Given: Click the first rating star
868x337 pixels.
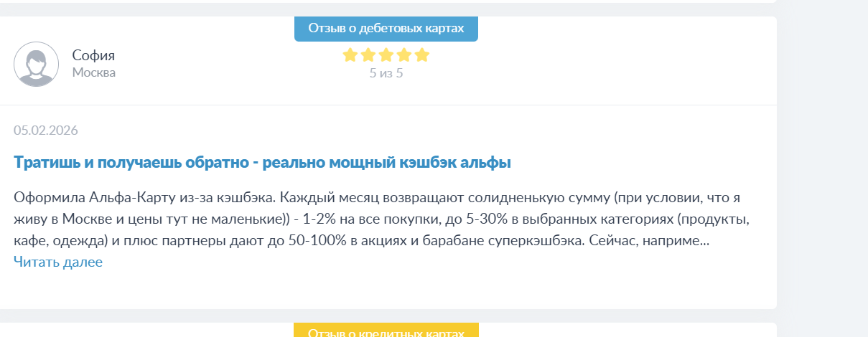Looking at the screenshot, I should pyautogui.click(x=350, y=55).
